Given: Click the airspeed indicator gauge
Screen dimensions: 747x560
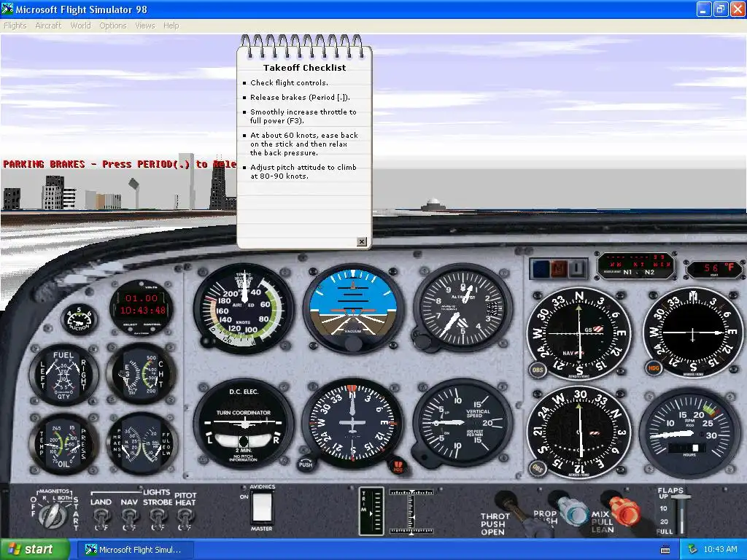Looking at the screenshot, I should point(244,308).
